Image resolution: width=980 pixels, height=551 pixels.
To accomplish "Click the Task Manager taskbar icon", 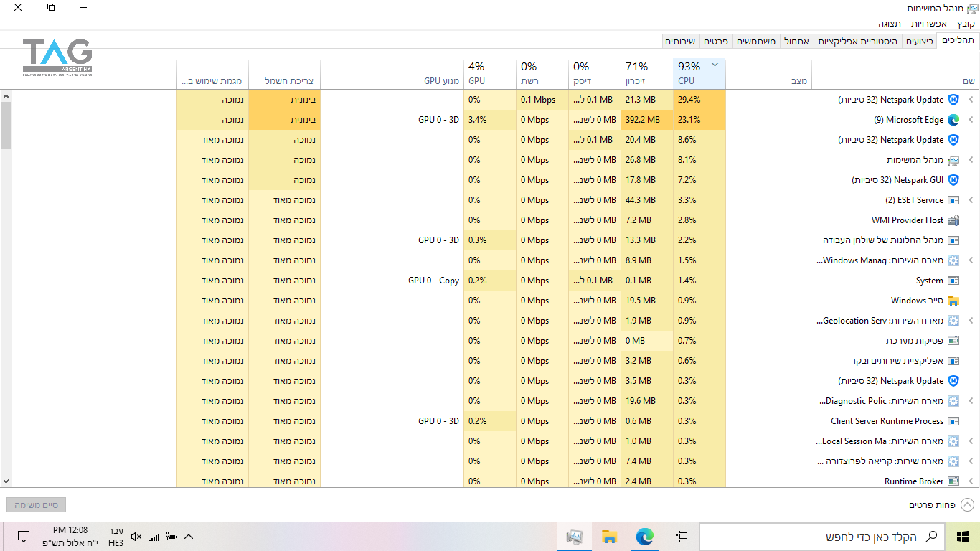I will point(574,536).
